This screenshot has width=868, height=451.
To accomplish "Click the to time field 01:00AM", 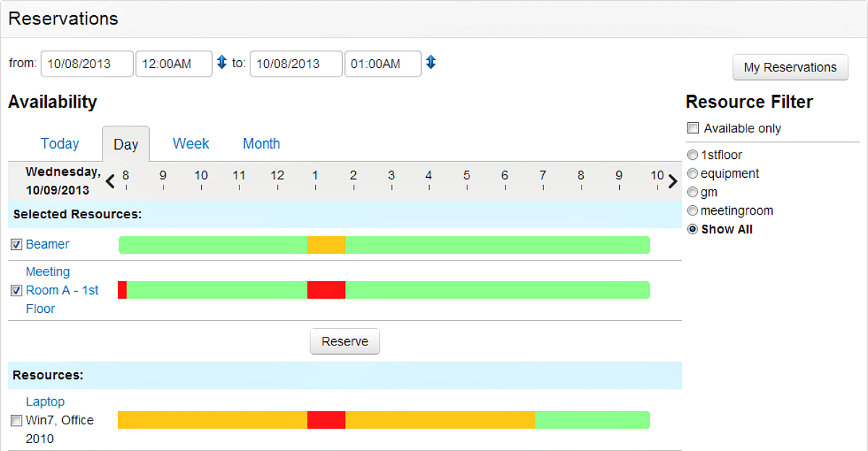I will point(383,64).
